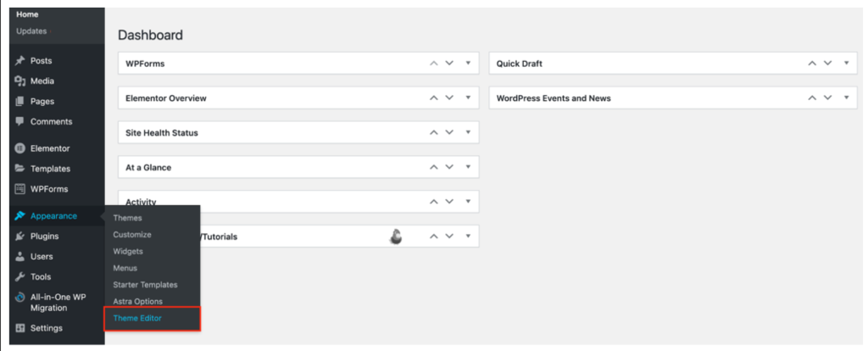The image size is (868, 351).
Task: Click the Plugins plug icon
Action: click(20, 237)
